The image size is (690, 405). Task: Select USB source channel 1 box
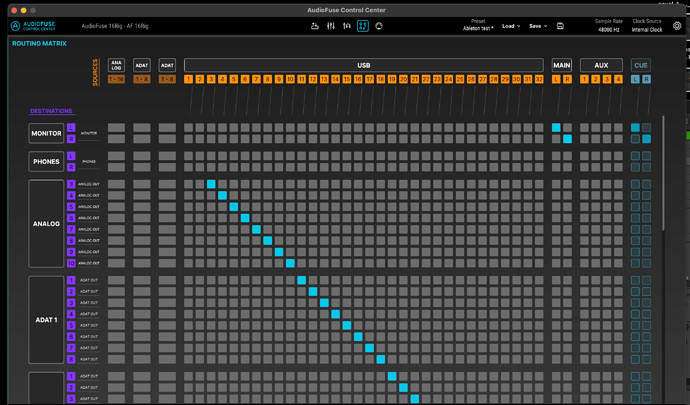[x=189, y=79]
